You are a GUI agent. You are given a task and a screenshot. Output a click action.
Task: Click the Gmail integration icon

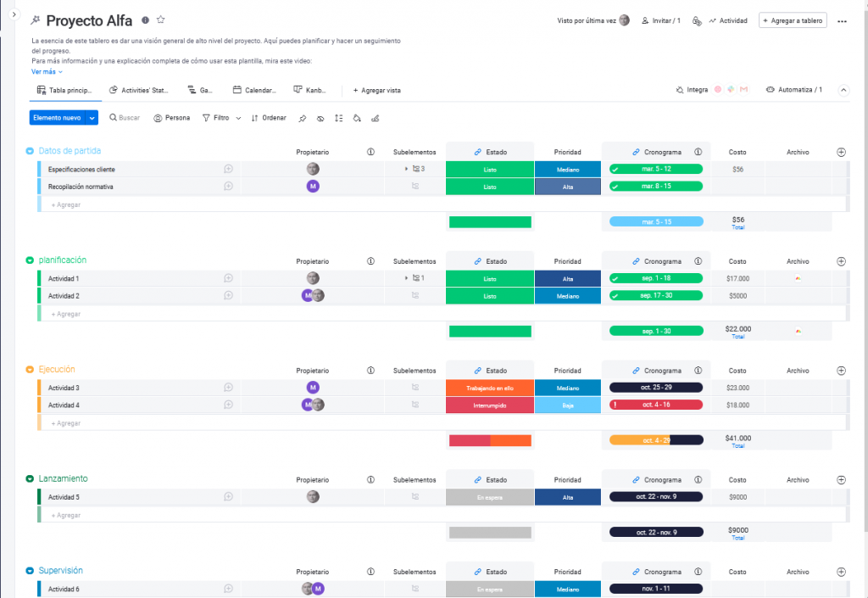click(x=743, y=90)
